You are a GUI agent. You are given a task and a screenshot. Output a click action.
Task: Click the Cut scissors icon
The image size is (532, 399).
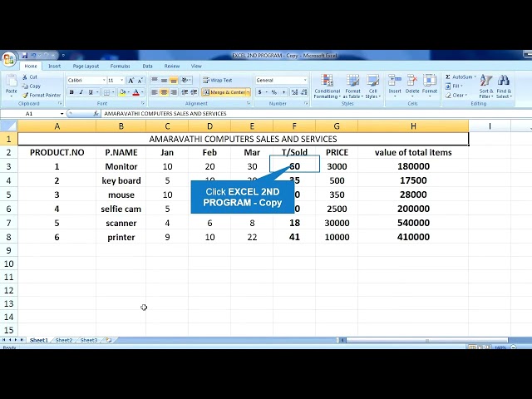tap(25, 77)
